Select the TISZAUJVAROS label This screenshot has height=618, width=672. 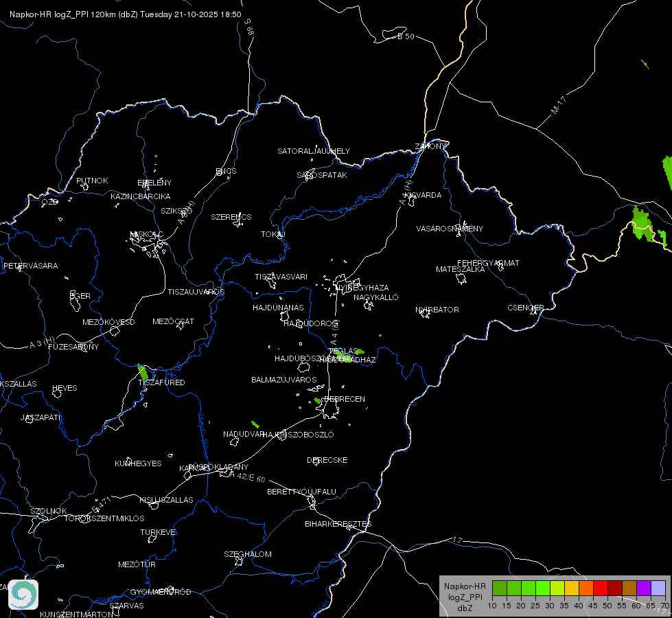196,292
